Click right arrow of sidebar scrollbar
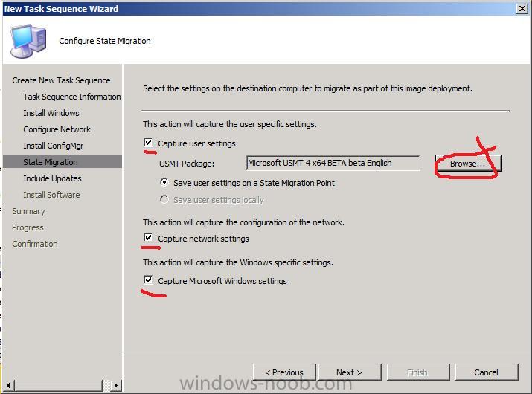532x394 pixels. (x=116, y=385)
